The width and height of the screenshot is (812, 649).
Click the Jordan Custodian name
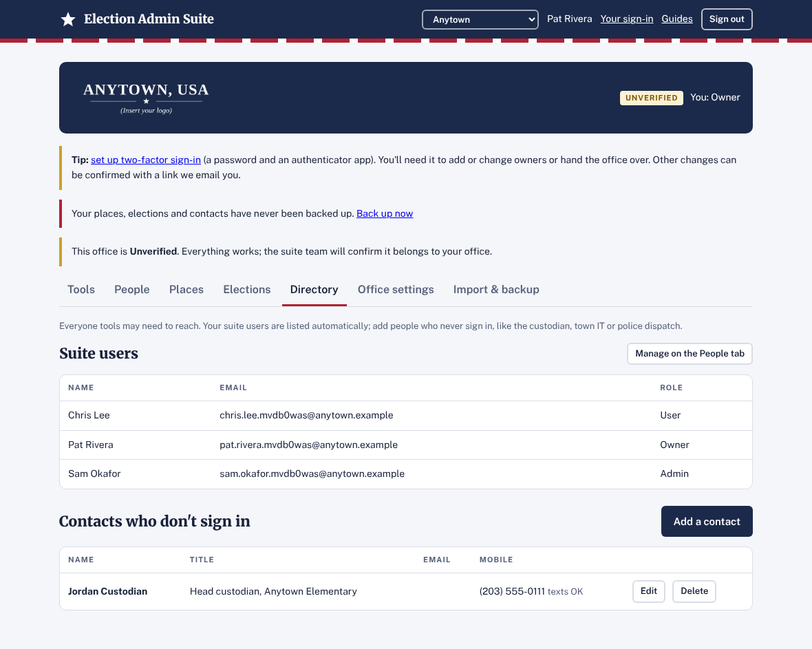tap(108, 591)
